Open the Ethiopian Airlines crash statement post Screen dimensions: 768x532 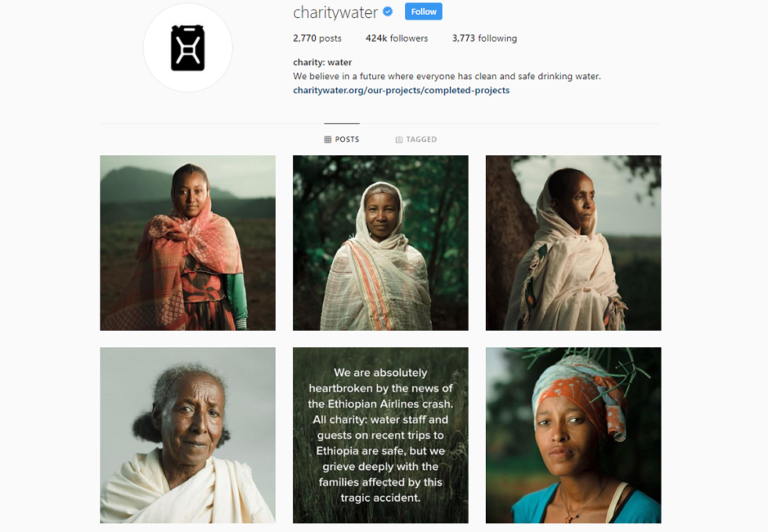point(381,435)
